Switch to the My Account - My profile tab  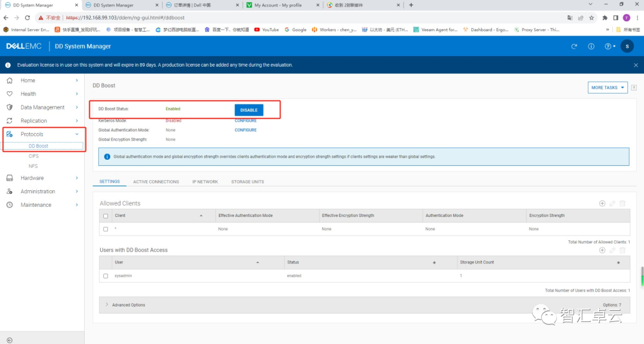click(x=283, y=5)
